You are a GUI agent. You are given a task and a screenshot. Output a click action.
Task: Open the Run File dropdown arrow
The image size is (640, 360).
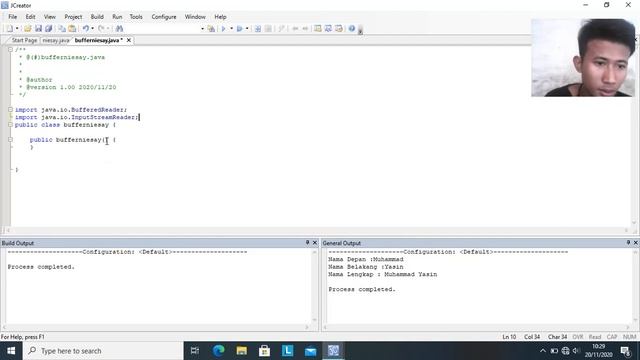[247, 29]
